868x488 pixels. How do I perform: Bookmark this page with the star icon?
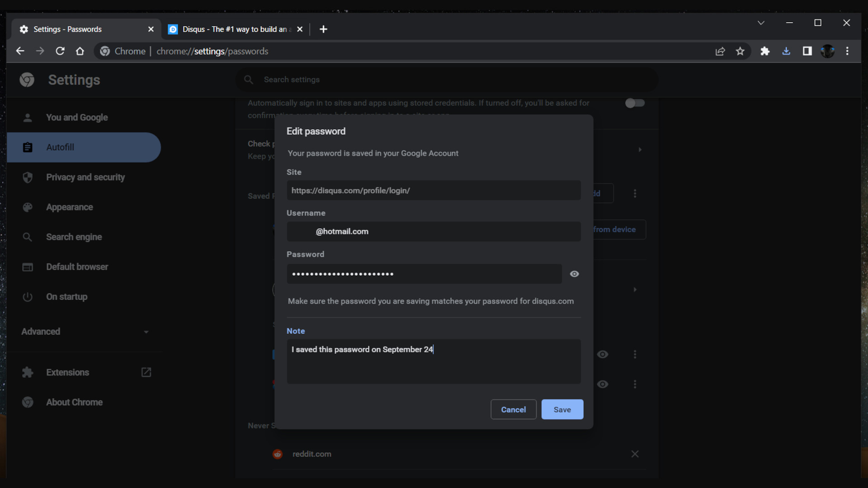[x=740, y=51]
